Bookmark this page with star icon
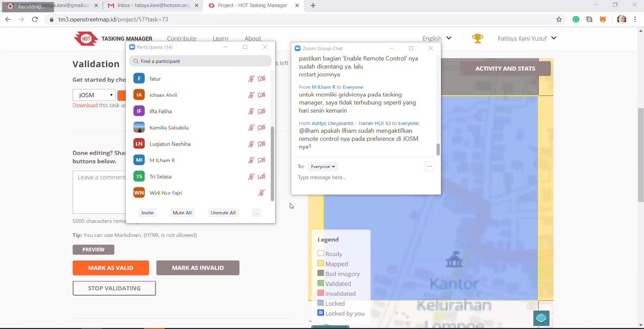 [559, 19]
